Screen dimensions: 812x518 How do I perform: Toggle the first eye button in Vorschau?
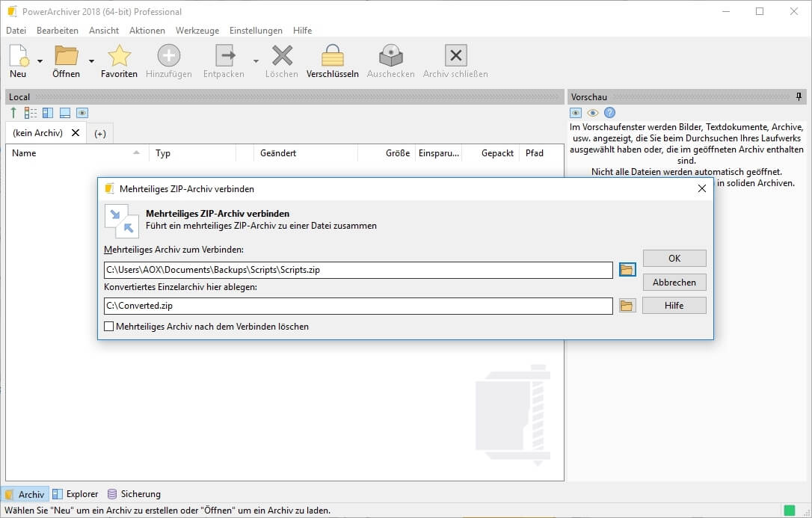tap(576, 113)
